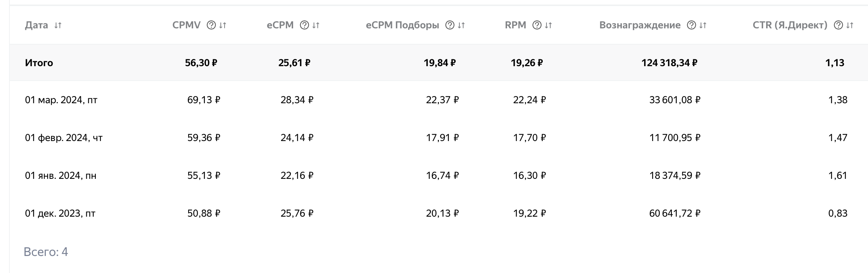Sort rows by eCPM arrows icon
This screenshot has height=273, width=868.
click(x=316, y=25)
